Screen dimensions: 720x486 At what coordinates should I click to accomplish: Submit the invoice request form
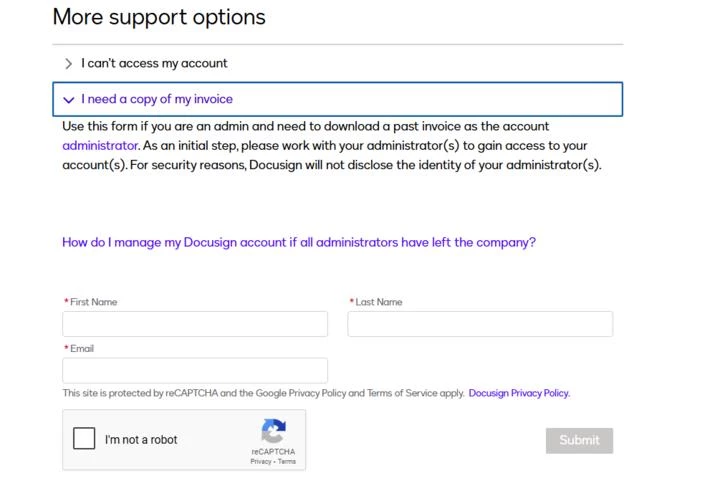point(579,441)
